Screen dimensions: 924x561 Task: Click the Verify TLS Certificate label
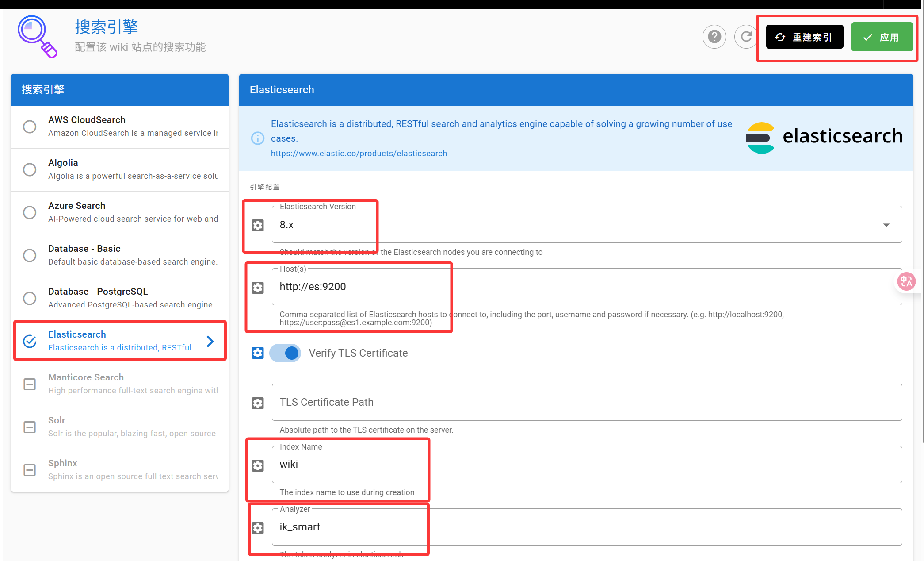[358, 353]
